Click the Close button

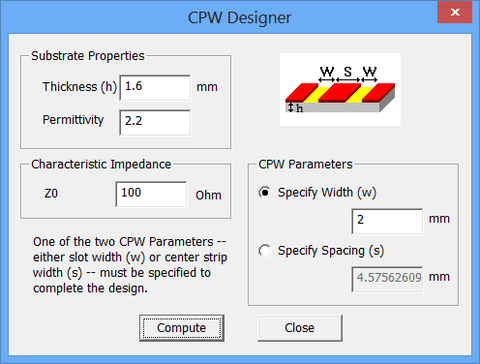(300, 328)
